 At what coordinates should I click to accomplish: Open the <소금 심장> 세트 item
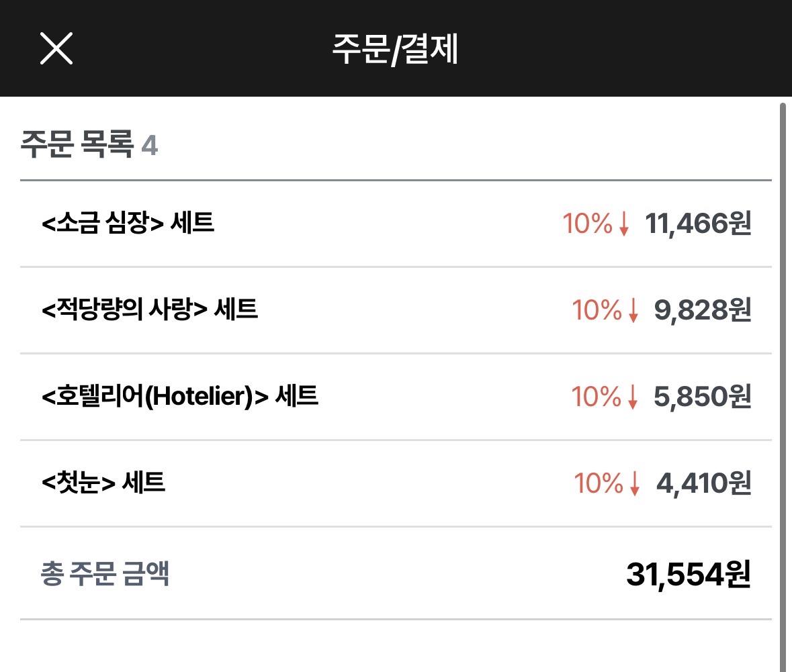[128, 223]
